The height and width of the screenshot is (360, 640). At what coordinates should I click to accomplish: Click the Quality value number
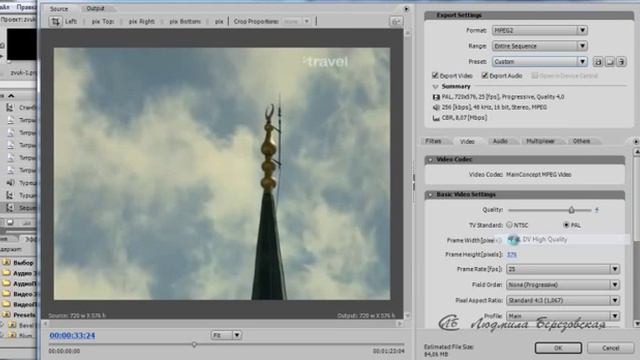tap(596, 210)
